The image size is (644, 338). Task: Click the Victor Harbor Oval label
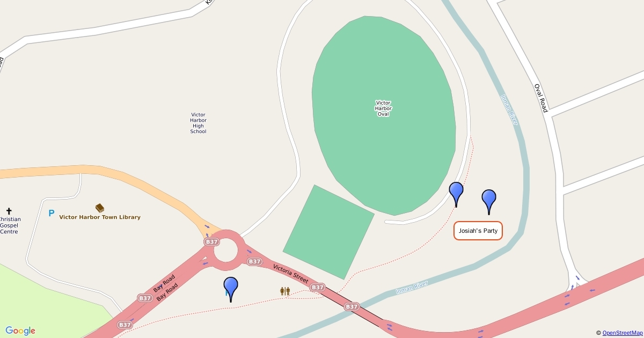383,108
